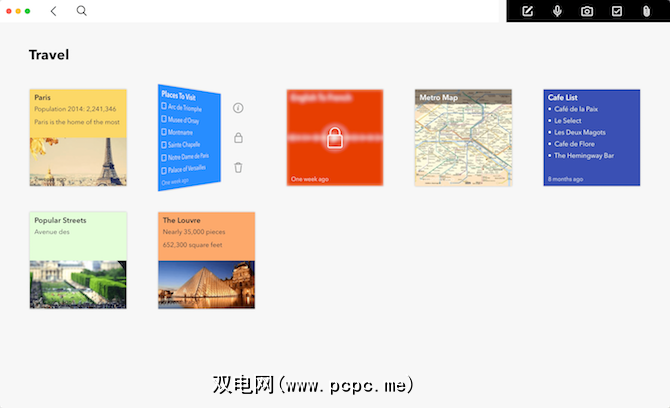The width and height of the screenshot is (670, 408).
Task: Click 'One week ago' on red note
Action: tap(310, 179)
